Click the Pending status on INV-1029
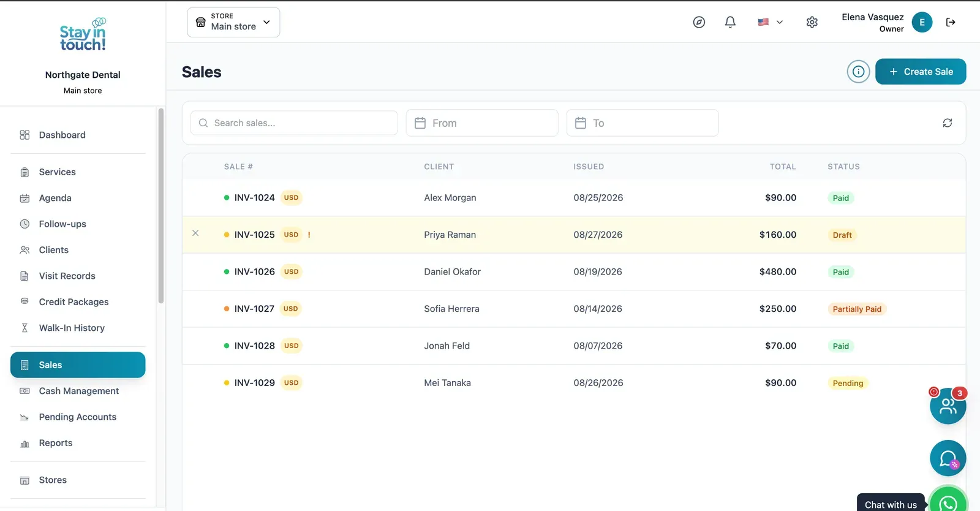Image resolution: width=980 pixels, height=511 pixels. tap(848, 384)
